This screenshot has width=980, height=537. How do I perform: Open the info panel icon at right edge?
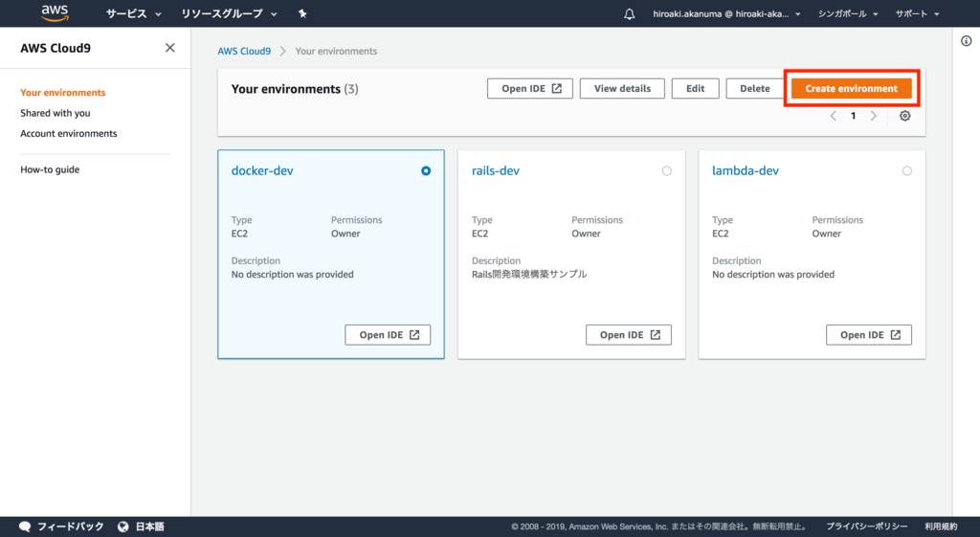pos(967,41)
